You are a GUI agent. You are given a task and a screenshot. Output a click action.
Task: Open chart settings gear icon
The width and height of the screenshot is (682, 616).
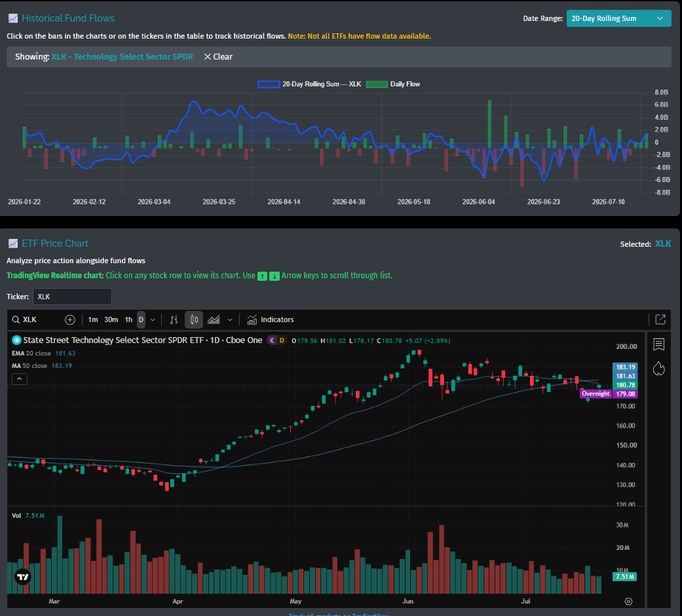tap(628, 602)
